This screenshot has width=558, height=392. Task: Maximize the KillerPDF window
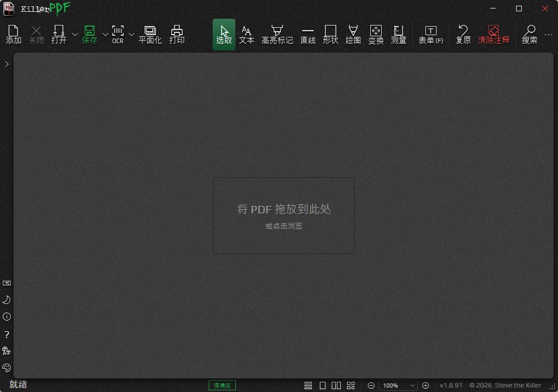pos(519,9)
